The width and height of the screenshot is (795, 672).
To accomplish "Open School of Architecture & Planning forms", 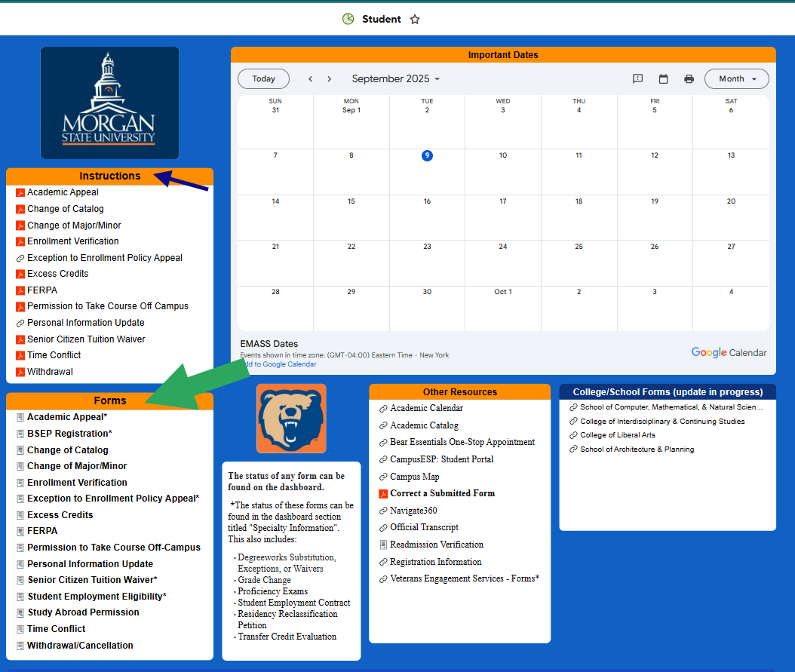I will tap(637, 449).
